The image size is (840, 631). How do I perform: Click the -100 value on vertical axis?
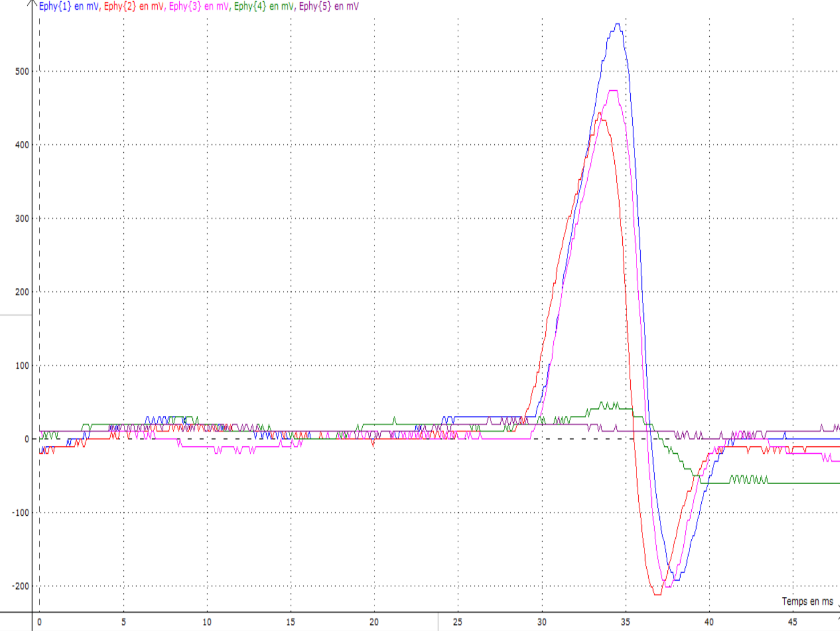21,513
